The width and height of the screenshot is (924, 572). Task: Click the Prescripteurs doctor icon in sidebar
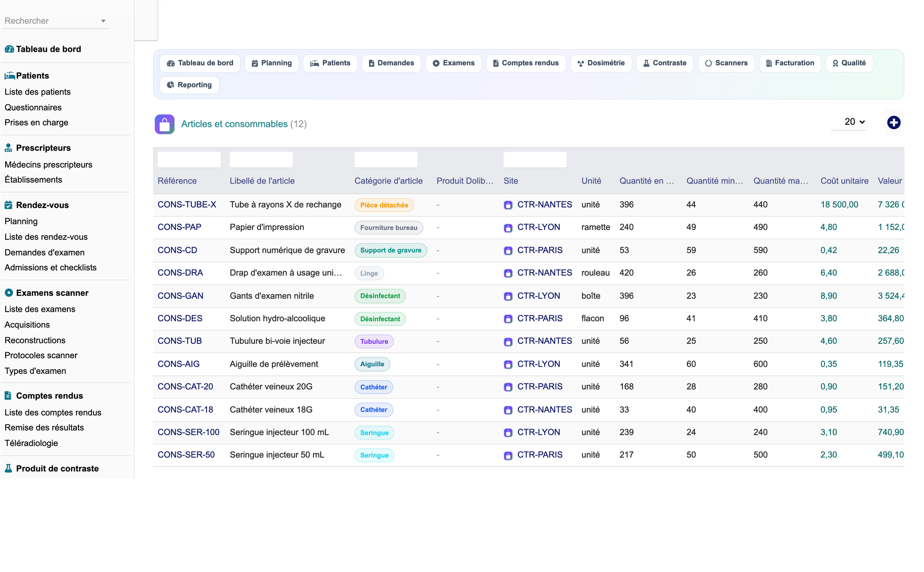pyautogui.click(x=9, y=148)
